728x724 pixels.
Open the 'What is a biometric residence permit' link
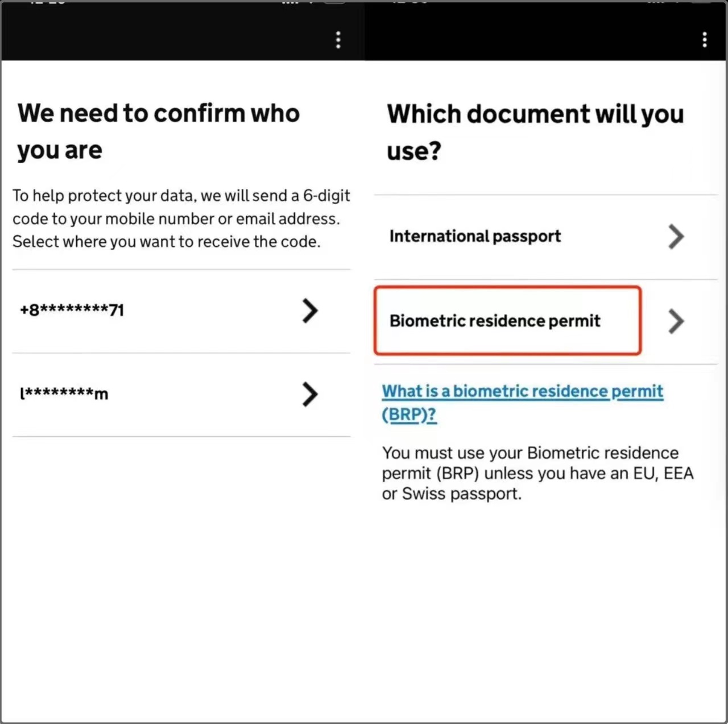(522, 392)
